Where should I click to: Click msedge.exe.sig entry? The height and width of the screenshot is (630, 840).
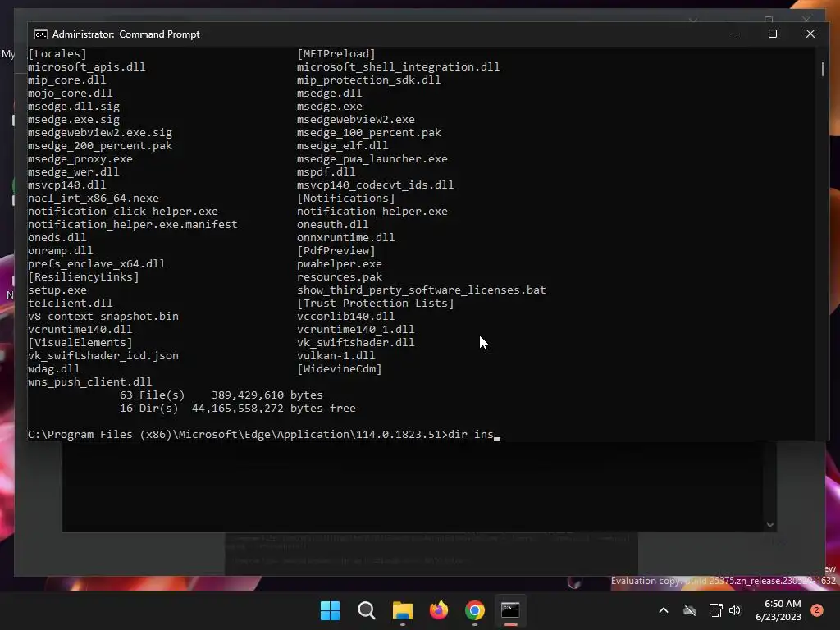click(x=74, y=120)
